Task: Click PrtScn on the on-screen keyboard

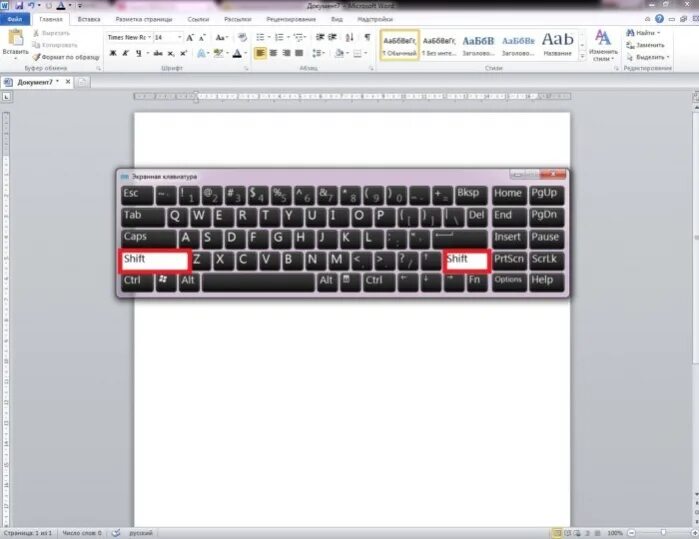Action: (509, 261)
